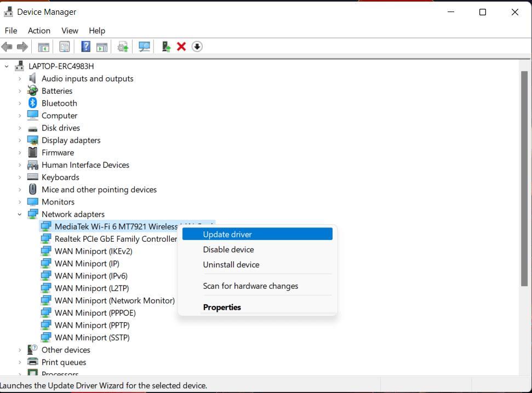
Task: Expand the Other devices category
Action: click(20, 350)
